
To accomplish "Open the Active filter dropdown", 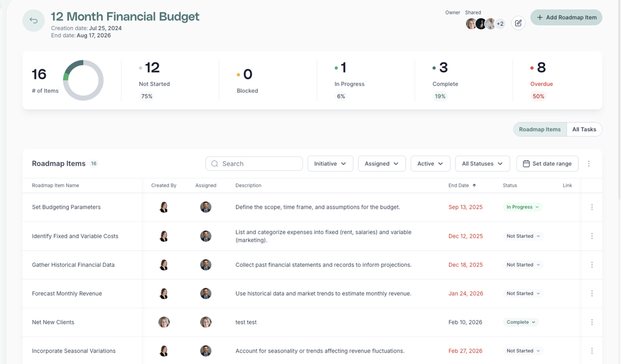I will coord(430,164).
